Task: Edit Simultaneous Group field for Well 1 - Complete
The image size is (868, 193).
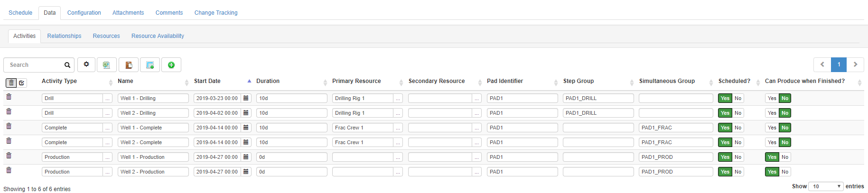Action: click(676, 128)
